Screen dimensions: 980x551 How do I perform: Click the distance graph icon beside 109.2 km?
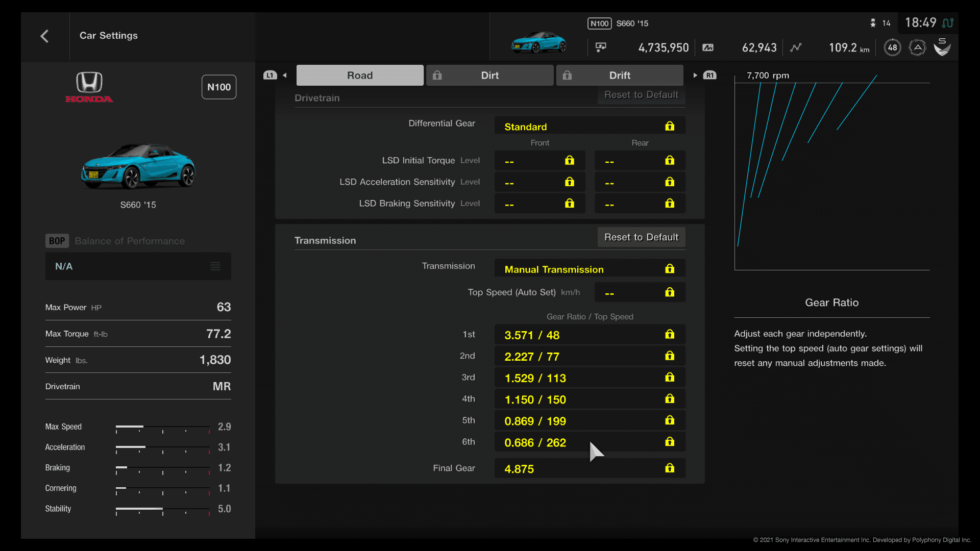point(796,47)
